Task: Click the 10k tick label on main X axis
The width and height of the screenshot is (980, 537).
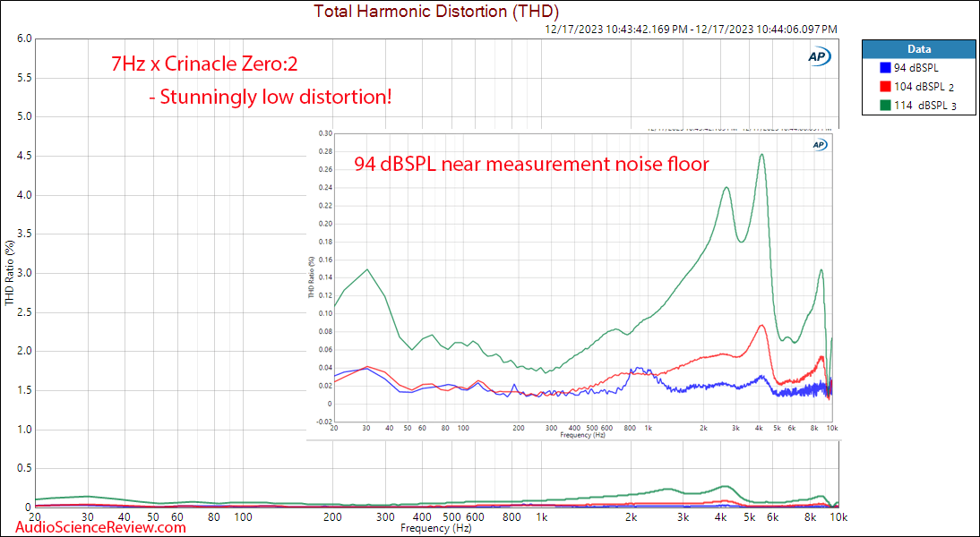Action: point(838,517)
